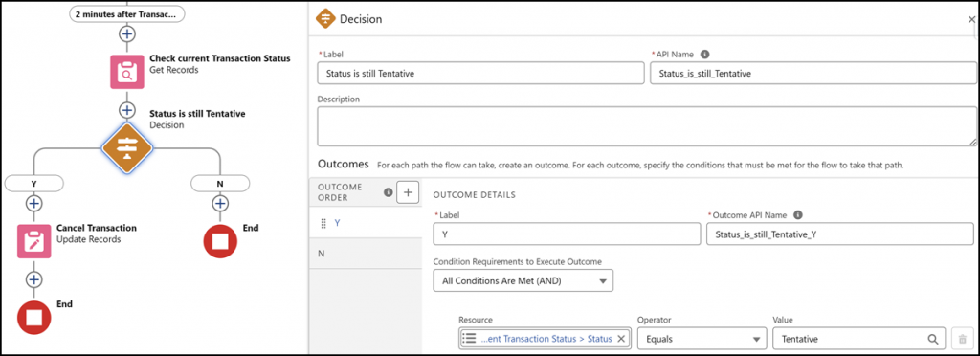
Task: Click the Check current Transaction Status Get Records icon
Action: (127, 71)
